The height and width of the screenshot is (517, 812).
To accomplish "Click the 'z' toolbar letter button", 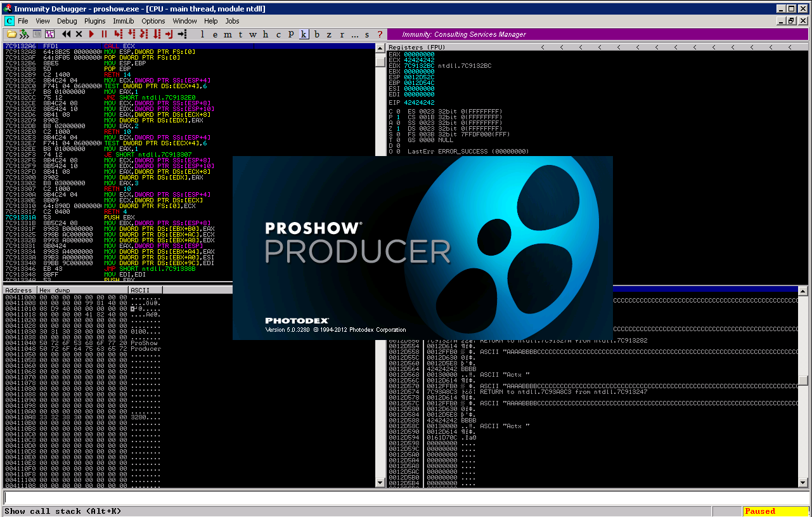I will pos(330,34).
